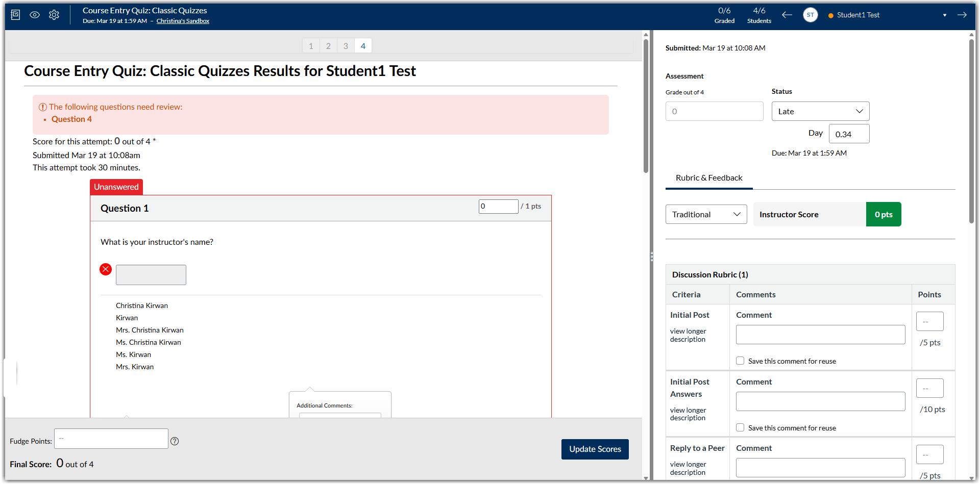Click the ST student avatar
Viewport: 980px width, 484px height.
pos(811,15)
